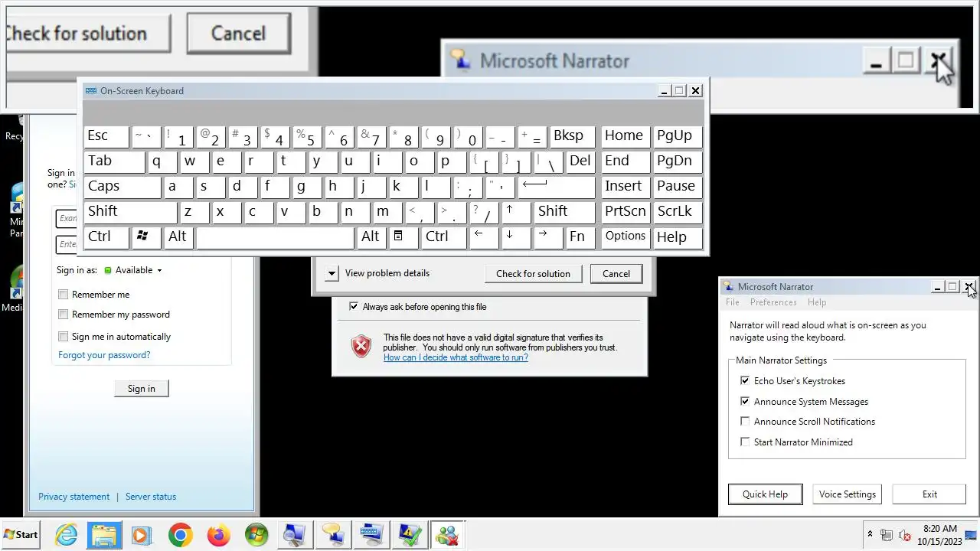
Task: Open Server status link
Action: (151, 497)
